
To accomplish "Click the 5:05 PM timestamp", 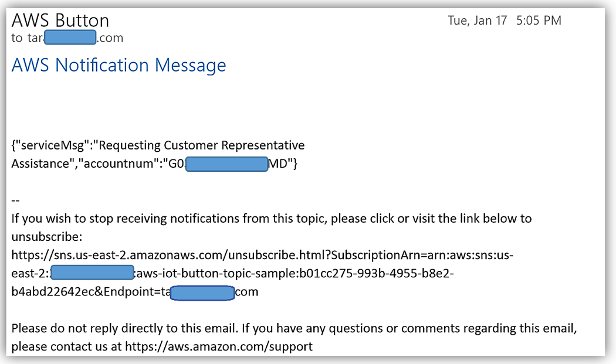I will [539, 21].
